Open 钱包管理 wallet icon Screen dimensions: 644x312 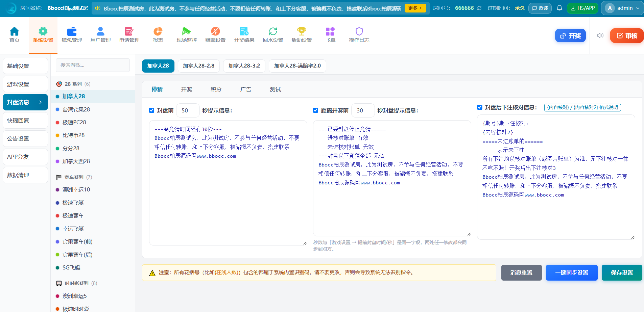72,31
